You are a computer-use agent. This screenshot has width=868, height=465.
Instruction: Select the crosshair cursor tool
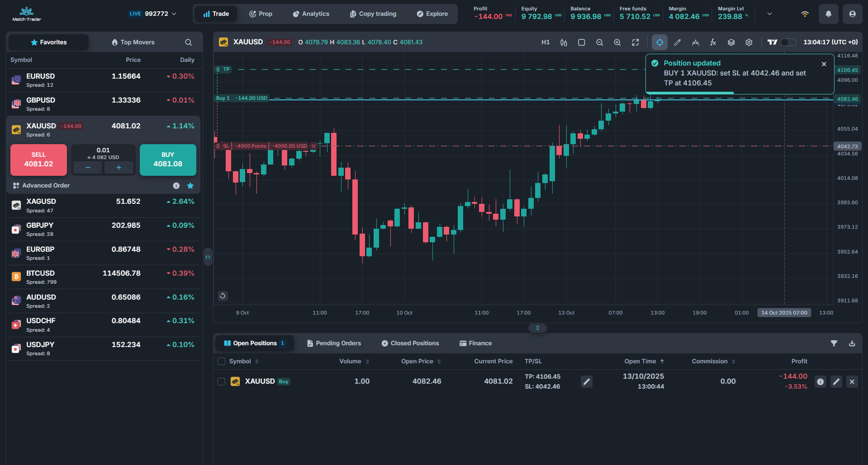tap(659, 42)
